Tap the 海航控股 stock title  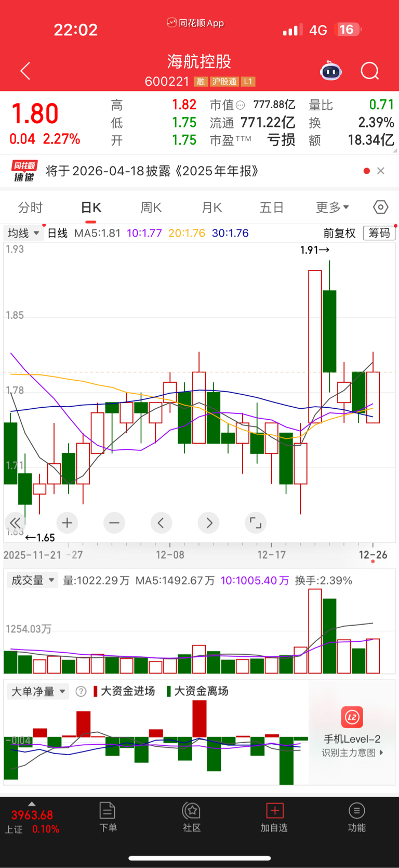click(x=199, y=61)
